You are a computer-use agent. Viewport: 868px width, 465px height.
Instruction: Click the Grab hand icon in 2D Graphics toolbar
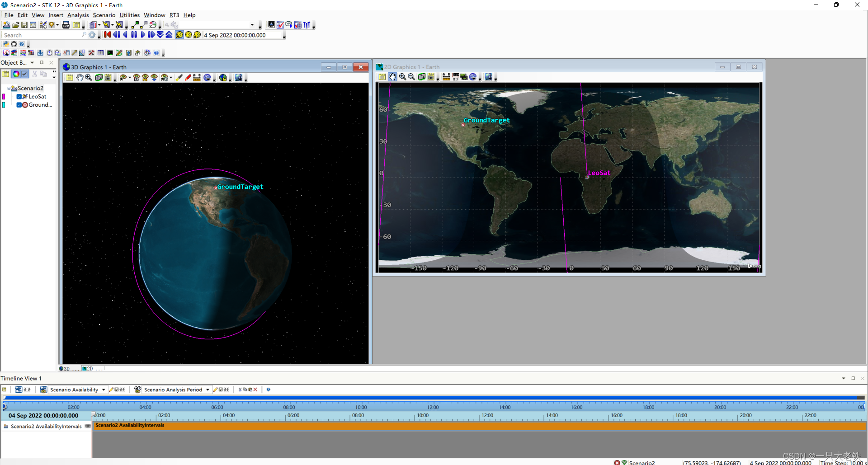coord(392,77)
